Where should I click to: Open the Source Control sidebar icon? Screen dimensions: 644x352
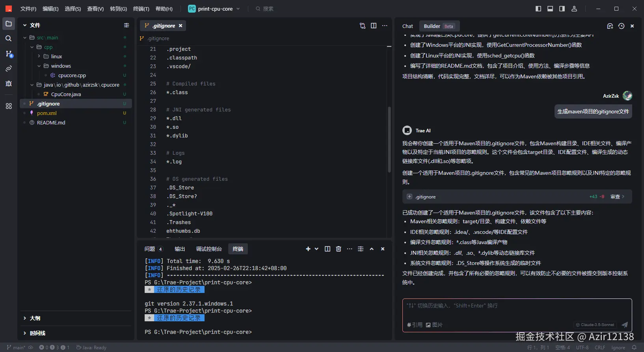pos(9,54)
